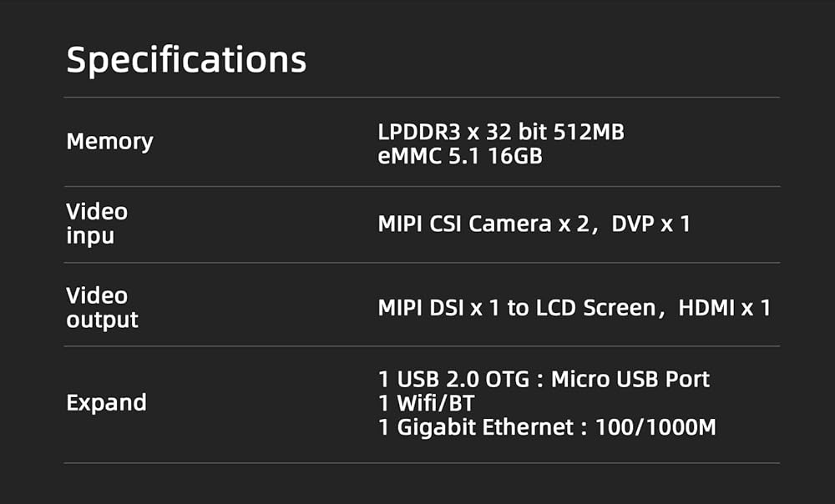
Task: Click the Expand row label
Action: tap(106, 402)
